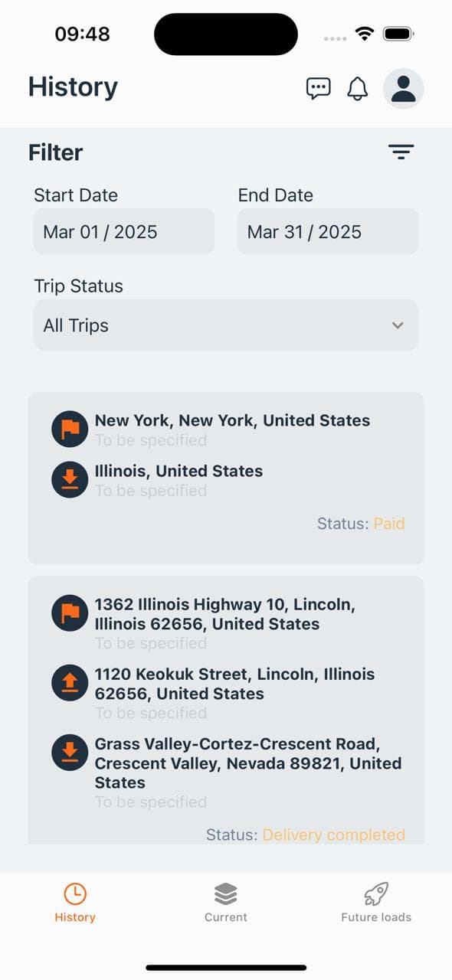
Task: Open the Paid trip card
Action: (x=226, y=479)
